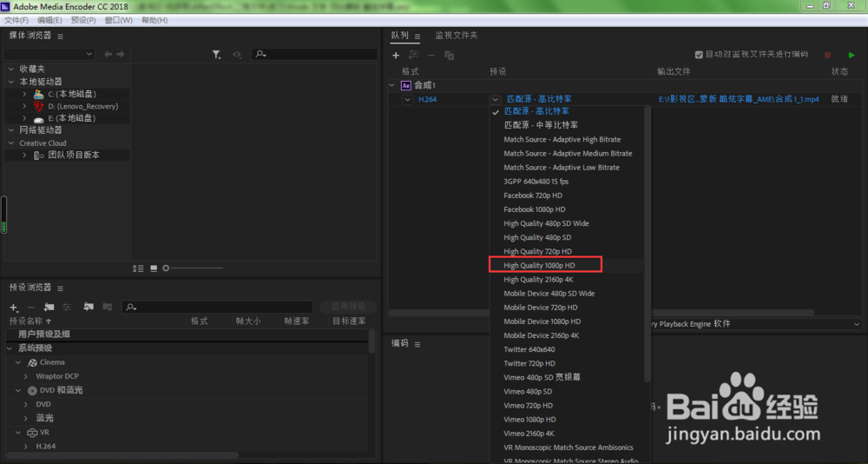The width and height of the screenshot is (868, 464).
Task: Click the Ae icon beside 合成1
Action: tap(405, 85)
